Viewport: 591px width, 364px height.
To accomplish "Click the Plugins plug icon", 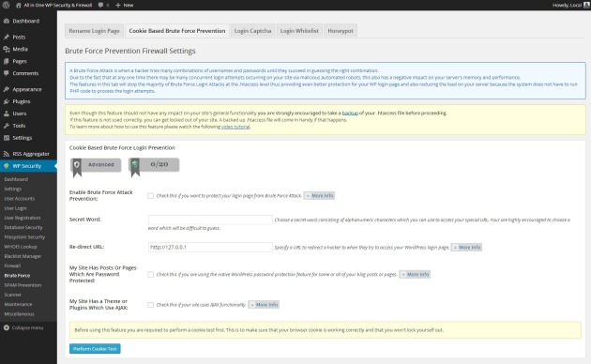I will point(7,101).
